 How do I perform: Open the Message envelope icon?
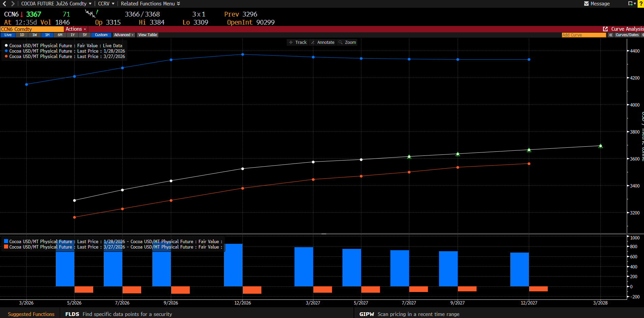(586, 4)
